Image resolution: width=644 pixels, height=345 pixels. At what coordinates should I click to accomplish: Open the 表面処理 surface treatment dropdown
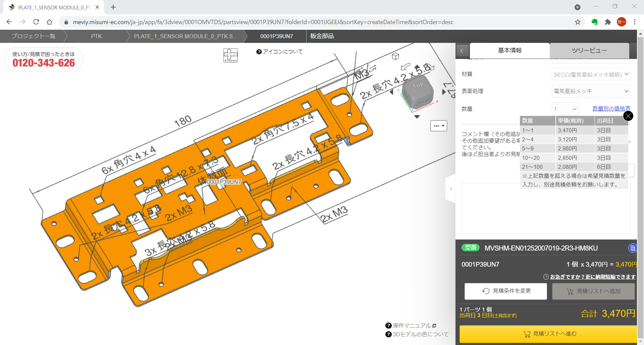point(591,91)
